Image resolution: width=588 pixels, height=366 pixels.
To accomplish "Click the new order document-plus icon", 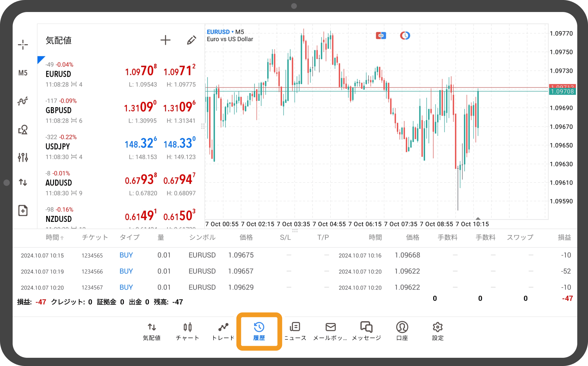I will (23, 210).
